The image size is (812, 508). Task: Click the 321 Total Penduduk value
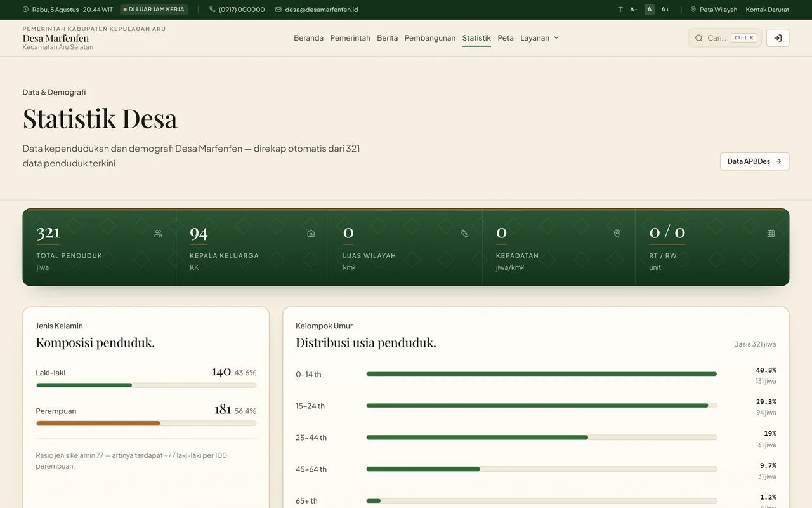click(x=48, y=233)
